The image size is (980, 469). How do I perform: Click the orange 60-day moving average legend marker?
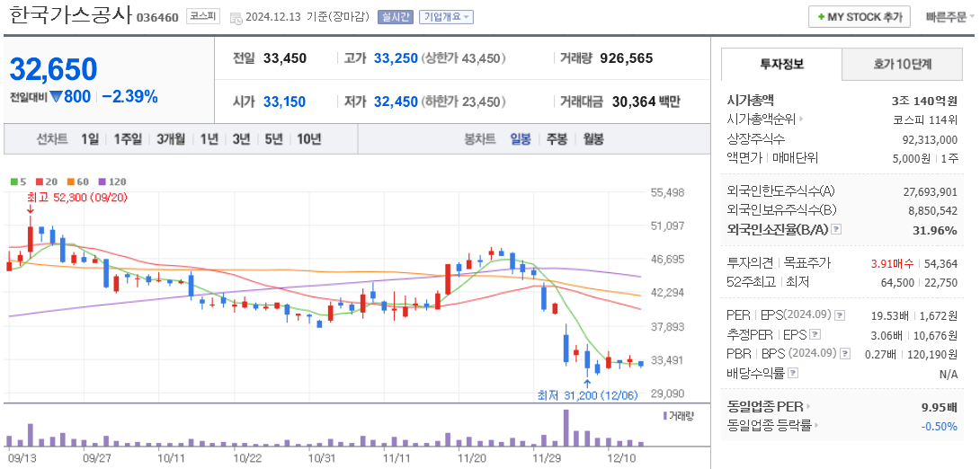click(69, 182)
